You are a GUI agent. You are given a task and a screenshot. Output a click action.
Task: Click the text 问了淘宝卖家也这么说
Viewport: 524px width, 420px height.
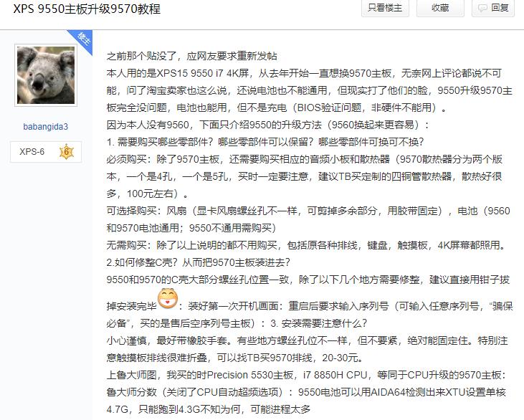click(176, 90)
